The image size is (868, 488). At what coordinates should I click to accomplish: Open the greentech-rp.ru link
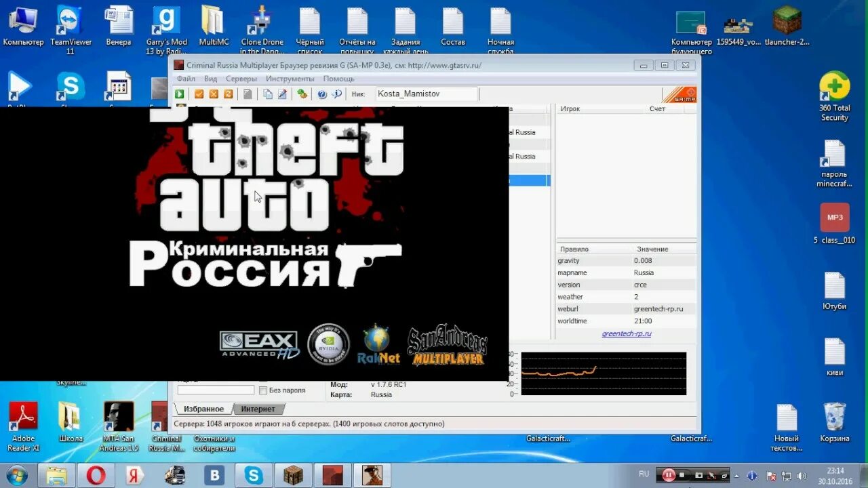627,333
